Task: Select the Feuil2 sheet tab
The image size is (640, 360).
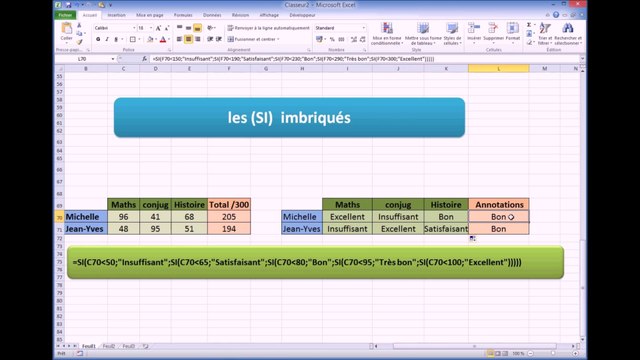Action: [109, 346]
